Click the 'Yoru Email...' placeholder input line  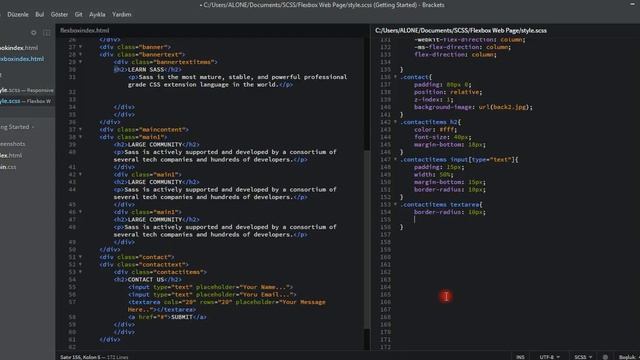coord(212,295)
